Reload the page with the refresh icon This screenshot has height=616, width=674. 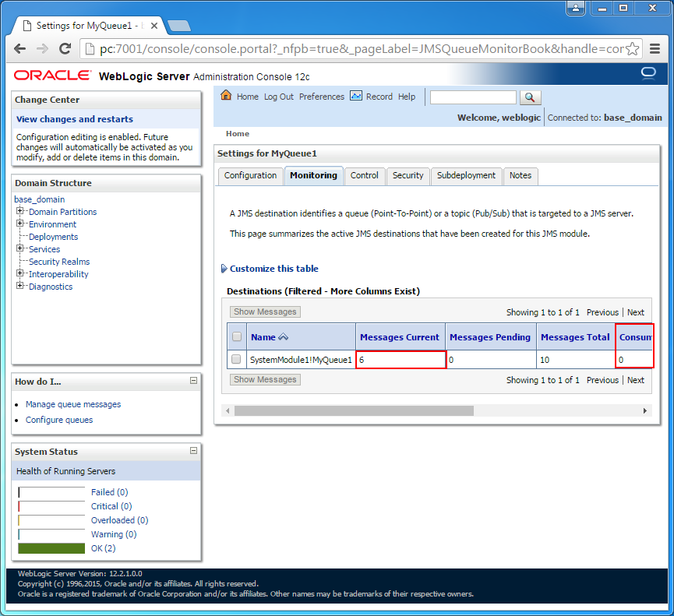click(65, 48)
